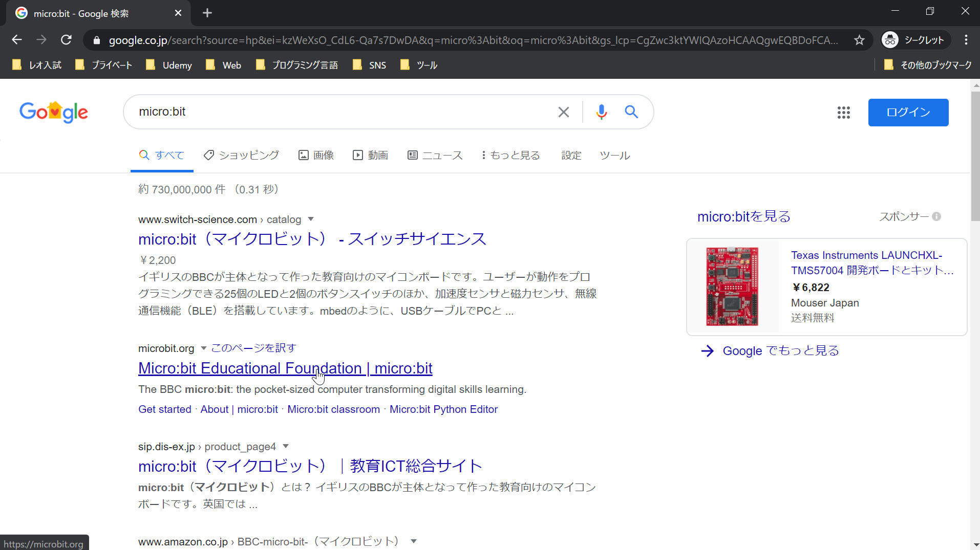Screen dimensions: 980x550
Task: Open 設定 search settings menu
Action: [x=571, y=155]
